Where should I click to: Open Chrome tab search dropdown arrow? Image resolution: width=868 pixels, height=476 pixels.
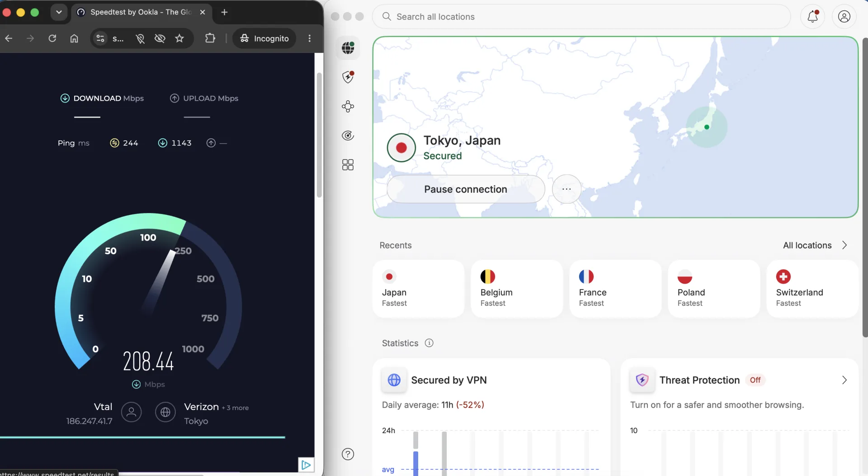[x=59, y=12]
